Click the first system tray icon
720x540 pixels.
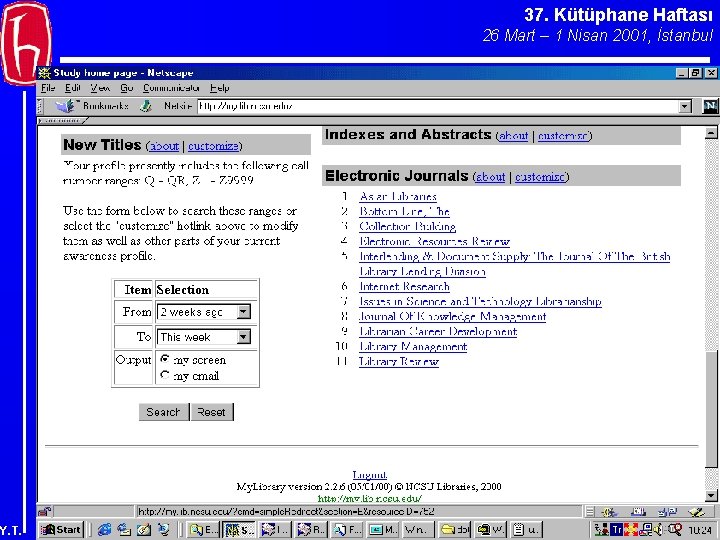pos(602,529)
